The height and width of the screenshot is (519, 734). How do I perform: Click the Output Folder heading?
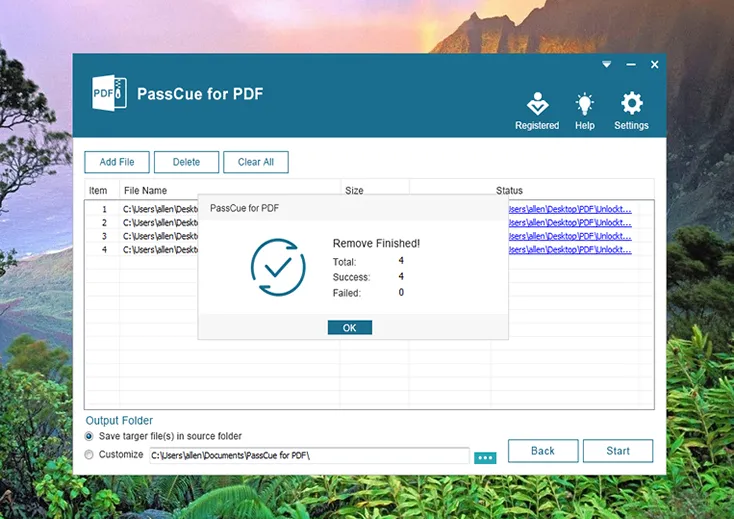pyautogui.click(x=119, y=420)
